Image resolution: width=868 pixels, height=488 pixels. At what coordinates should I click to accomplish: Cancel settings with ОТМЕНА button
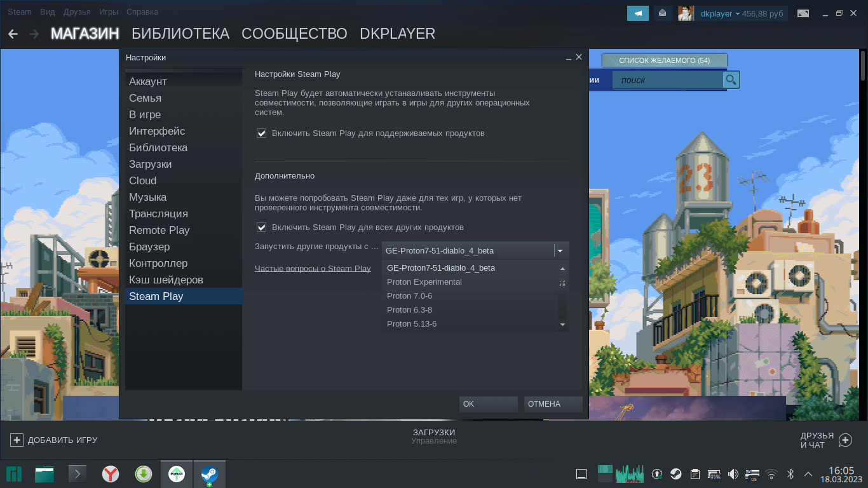(553, 404)
